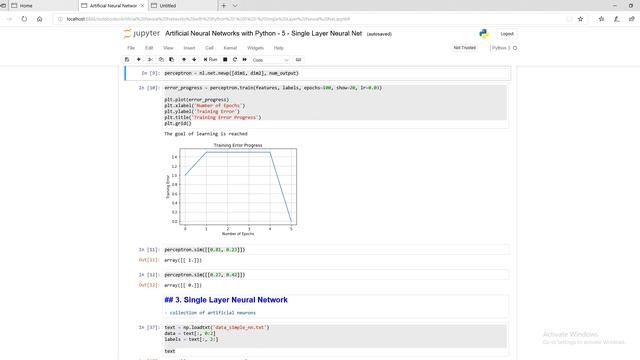640x360 pixels.
Task: Cut selected cells with scissors icon
Action: [150, 60]
